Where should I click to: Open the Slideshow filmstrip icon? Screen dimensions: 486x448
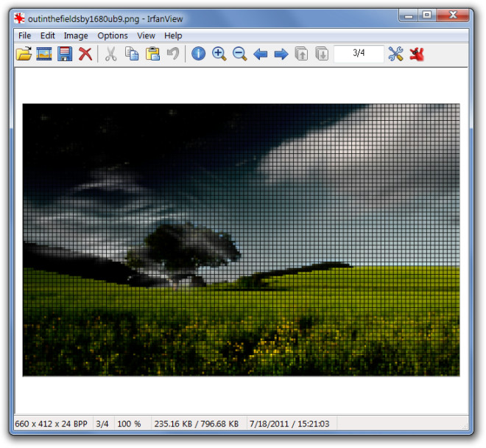tap(44, 54)
